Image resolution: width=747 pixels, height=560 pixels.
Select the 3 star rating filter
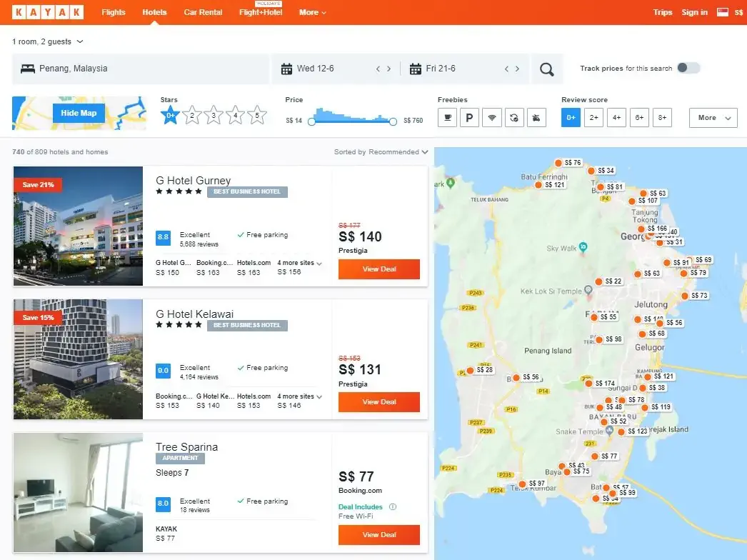point(214,115)
